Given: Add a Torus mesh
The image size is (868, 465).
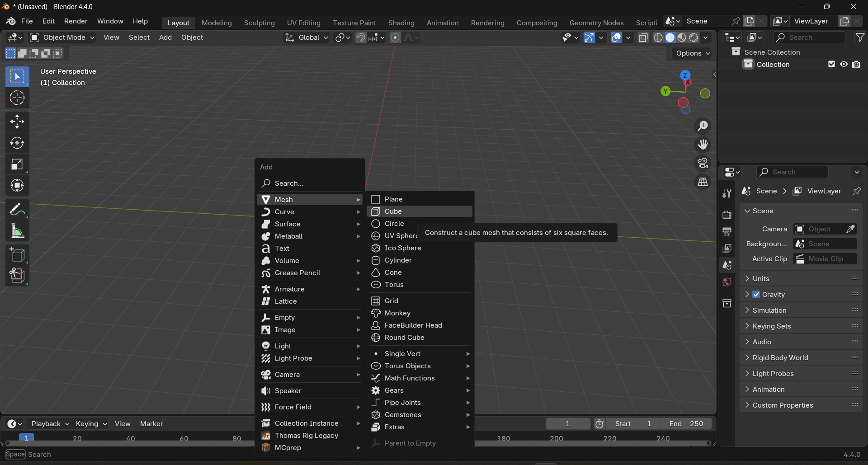Looking at the screenshot, I should [420, 285].
